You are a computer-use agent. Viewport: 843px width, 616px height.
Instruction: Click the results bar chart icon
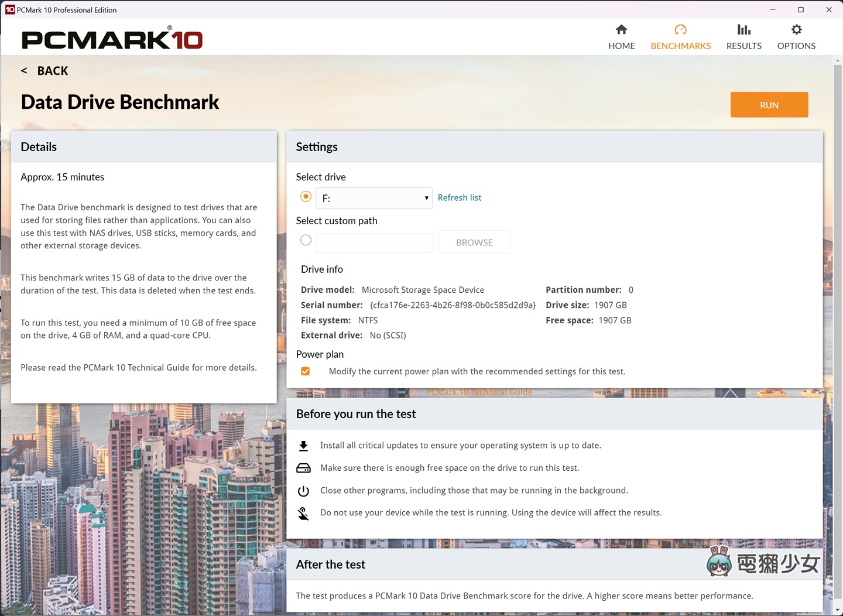[x=743, y=29]
